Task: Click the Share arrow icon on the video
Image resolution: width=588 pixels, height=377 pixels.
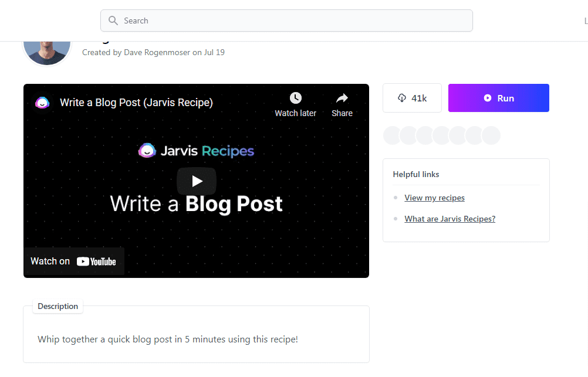Action: pos(342,98)
